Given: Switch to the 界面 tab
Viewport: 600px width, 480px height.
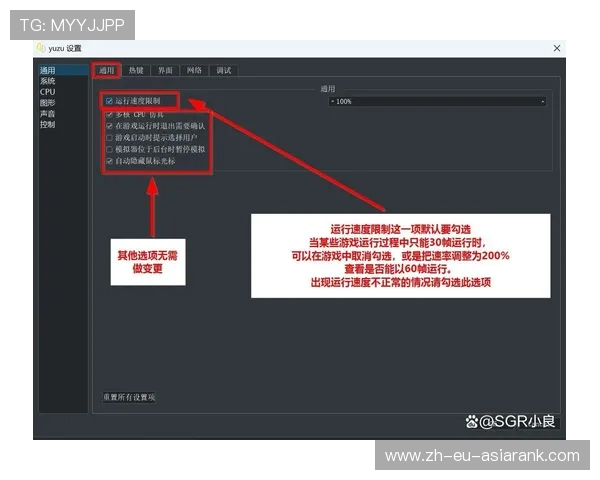Looking at the screenshot, I should point(165,70).
